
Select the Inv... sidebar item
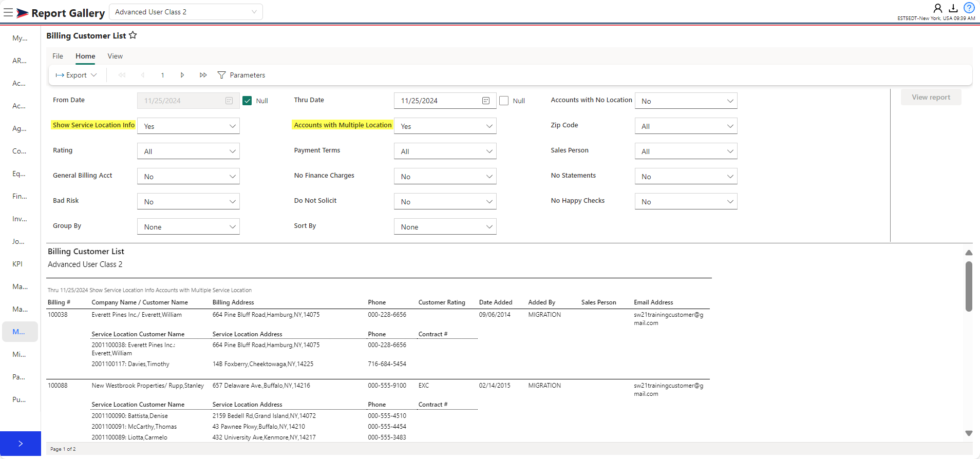coord(20,219)
